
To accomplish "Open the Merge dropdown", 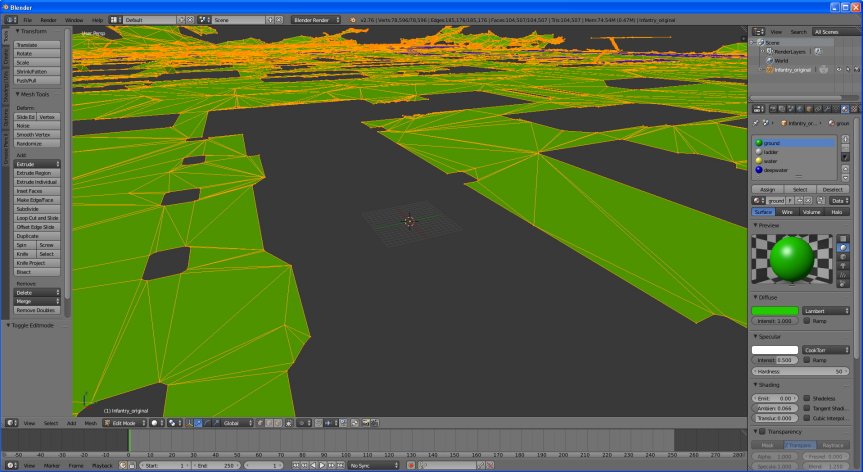I will point(37,301).
